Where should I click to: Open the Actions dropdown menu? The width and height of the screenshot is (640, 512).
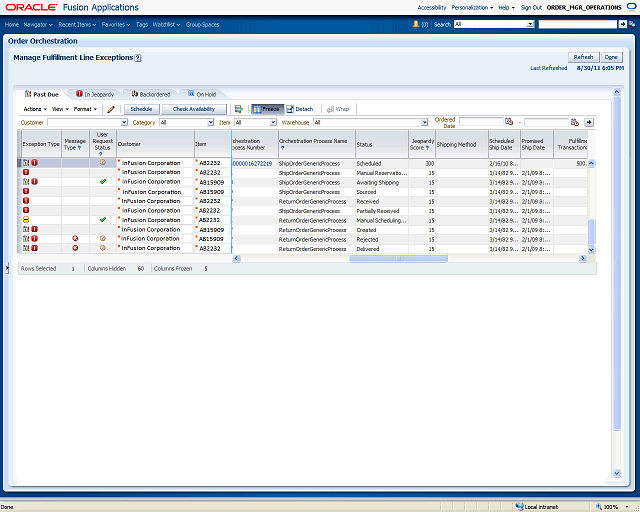point(35,109)
